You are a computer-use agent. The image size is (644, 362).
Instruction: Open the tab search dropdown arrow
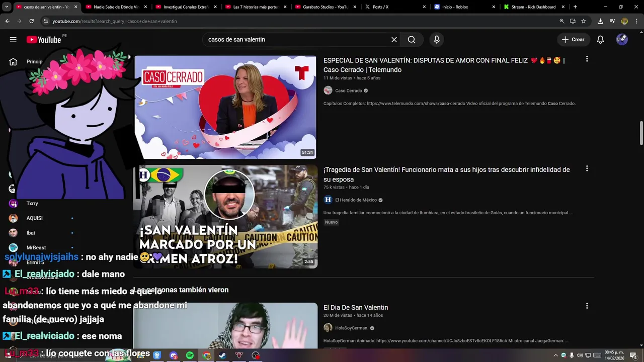click(7, 7)
